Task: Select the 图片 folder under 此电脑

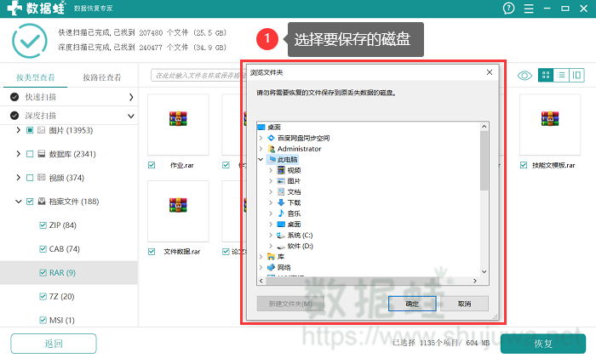Action: pos(294,181)
